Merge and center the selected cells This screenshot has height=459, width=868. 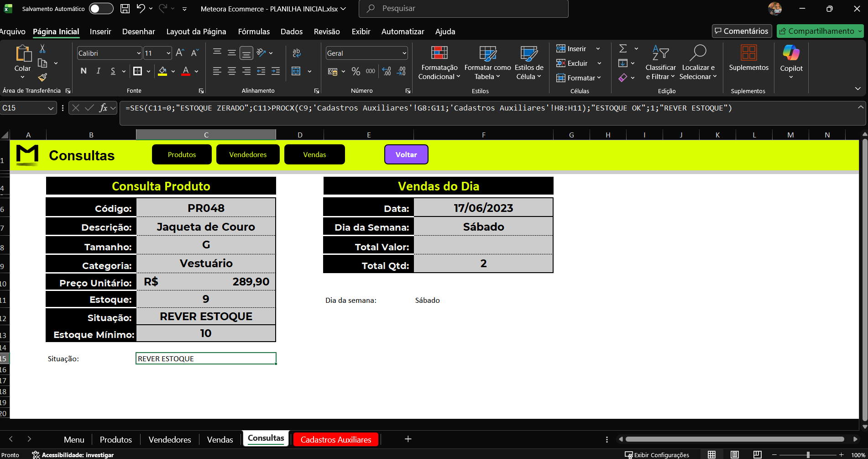pyautogui.click(x=296, y=71)
